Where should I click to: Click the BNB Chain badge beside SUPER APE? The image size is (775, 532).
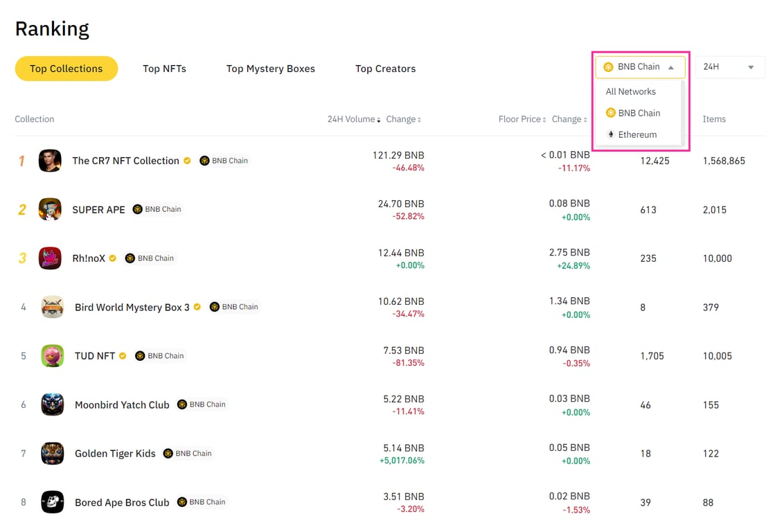[157, 209]
